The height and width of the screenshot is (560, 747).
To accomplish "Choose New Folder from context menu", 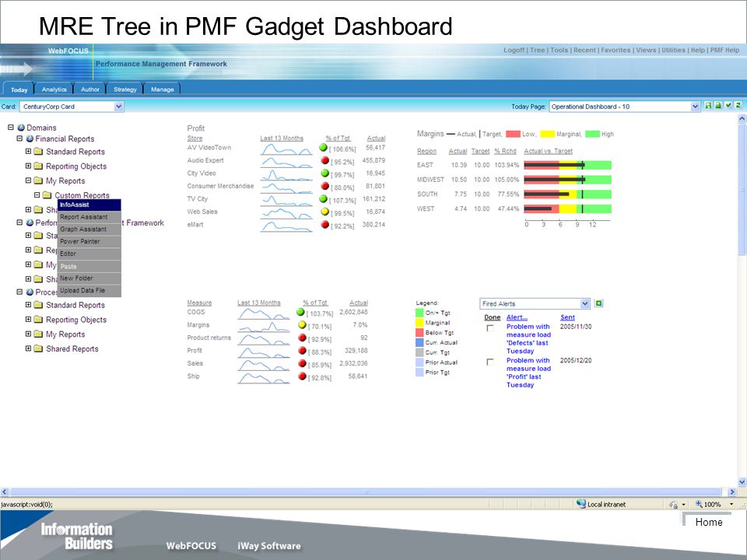I will (89, 278).
